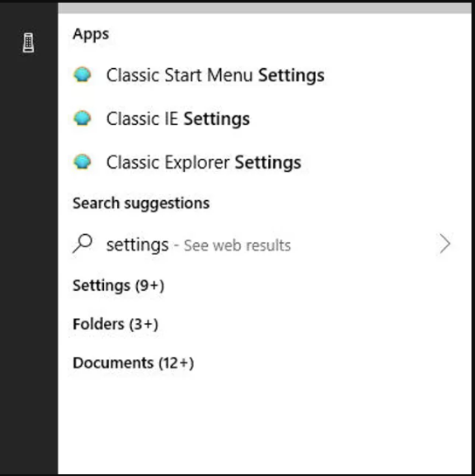475x476 pixels.
Task: Click the bold 'Settings' word in the Classic IE result
Action: pyautogui.click(x=217, y=119)
